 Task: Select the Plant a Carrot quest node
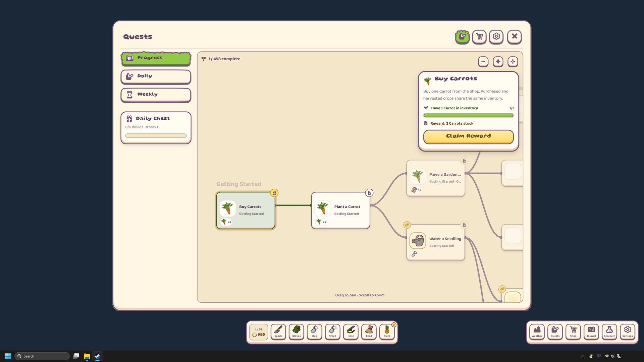click(x=340, y=210)
